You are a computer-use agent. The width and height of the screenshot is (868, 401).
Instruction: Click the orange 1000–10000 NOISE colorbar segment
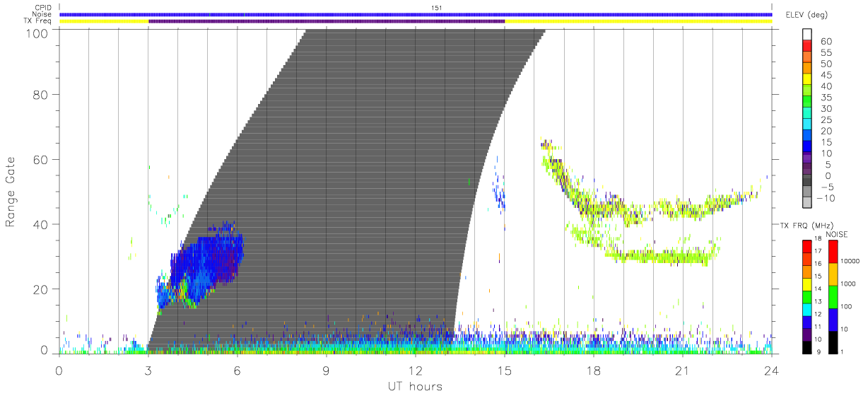833,274
